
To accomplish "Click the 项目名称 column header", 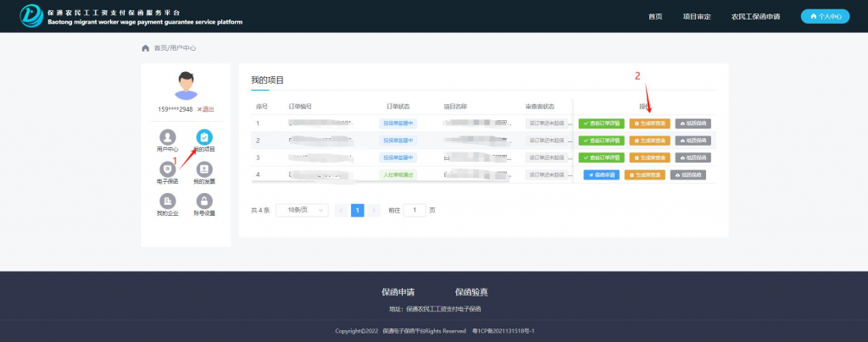I will pos(455,107).
